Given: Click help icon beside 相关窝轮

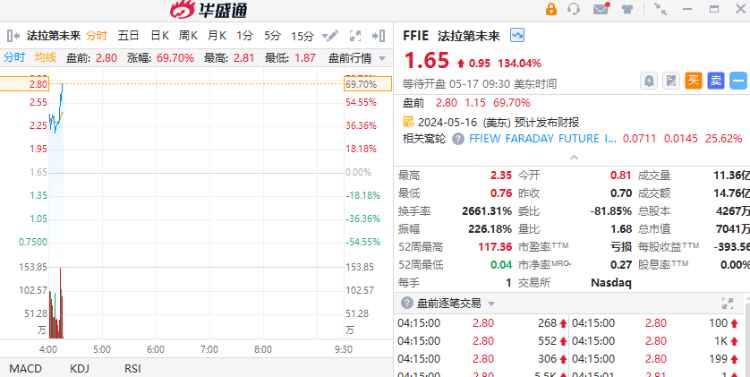Looking at the screenshot, I should click(458, 139).
